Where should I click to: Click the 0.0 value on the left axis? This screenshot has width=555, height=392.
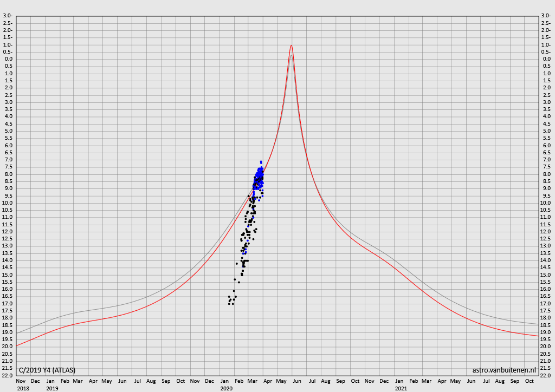[9, 59]
